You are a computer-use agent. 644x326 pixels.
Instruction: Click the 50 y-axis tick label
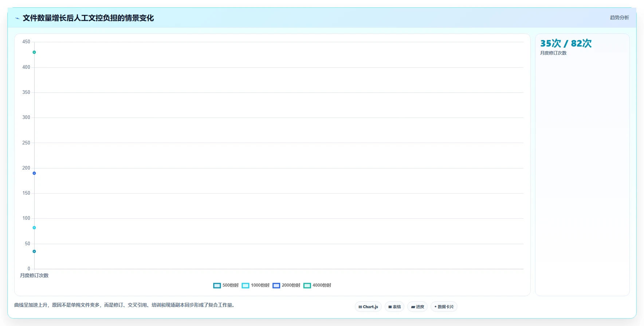coord(27,244)
